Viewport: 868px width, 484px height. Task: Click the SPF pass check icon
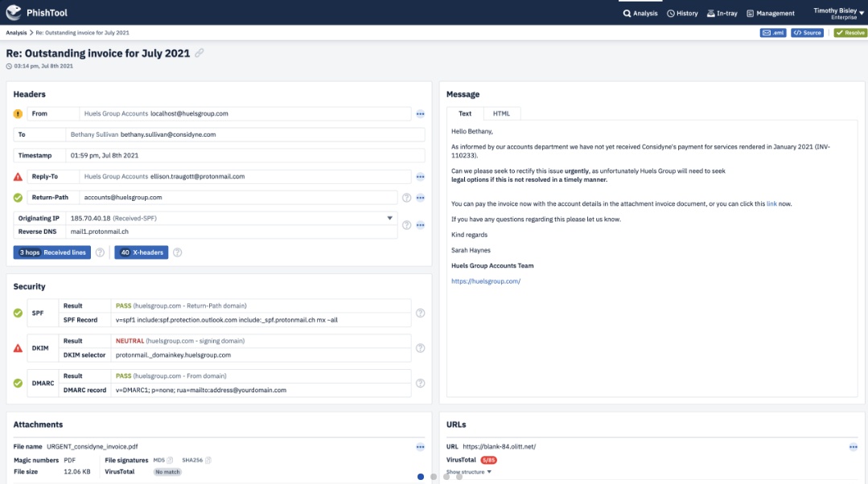18,313
